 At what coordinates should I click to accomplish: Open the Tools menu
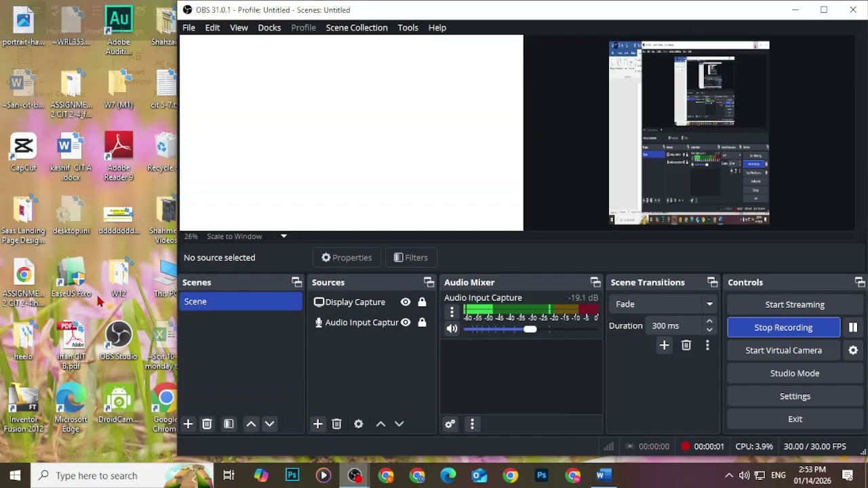coord(408,28)
